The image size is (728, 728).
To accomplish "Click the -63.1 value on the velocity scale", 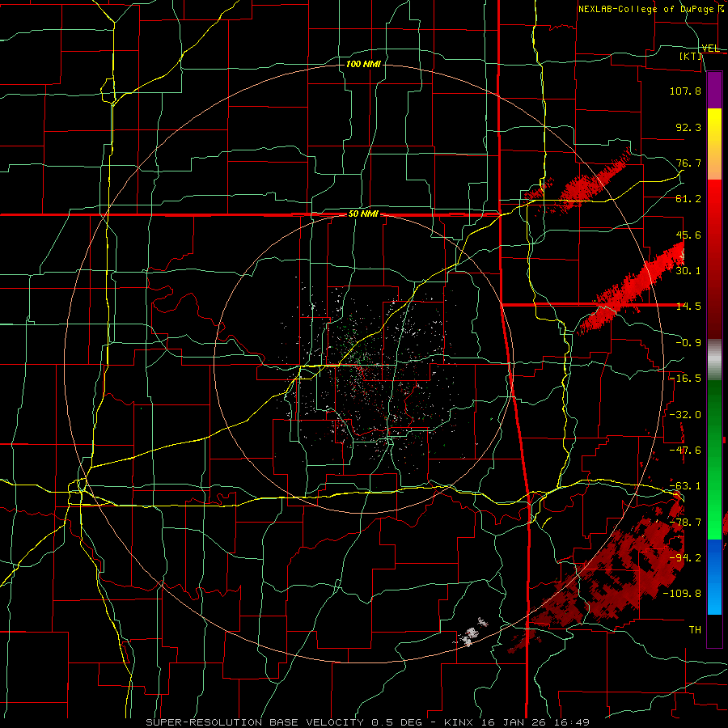I will (685, 486).
